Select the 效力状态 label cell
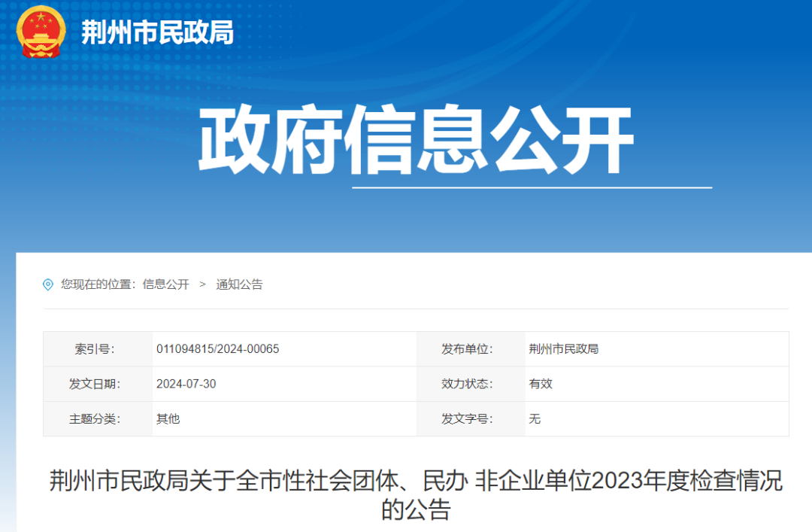812x532 pixels. [470, 384]
